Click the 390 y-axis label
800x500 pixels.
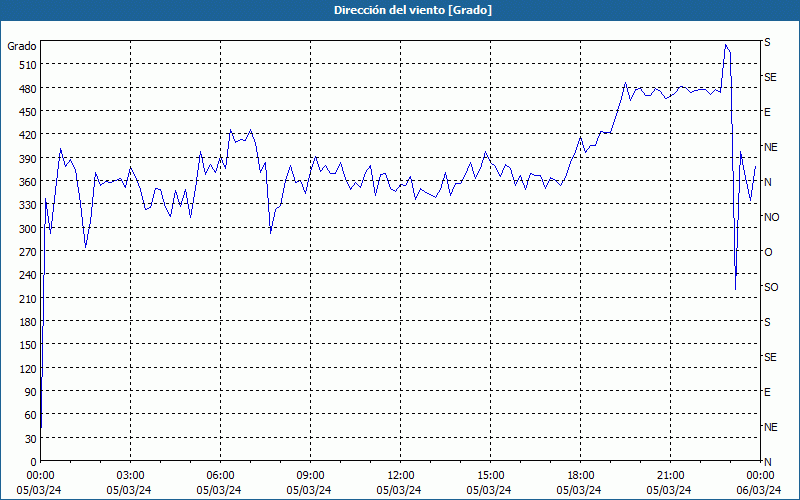coord(28,159)
